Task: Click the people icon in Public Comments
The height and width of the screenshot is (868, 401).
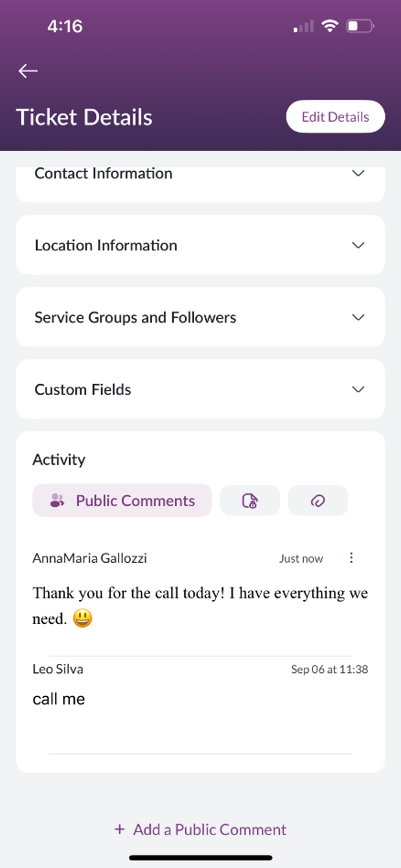Action: [57, 501]
